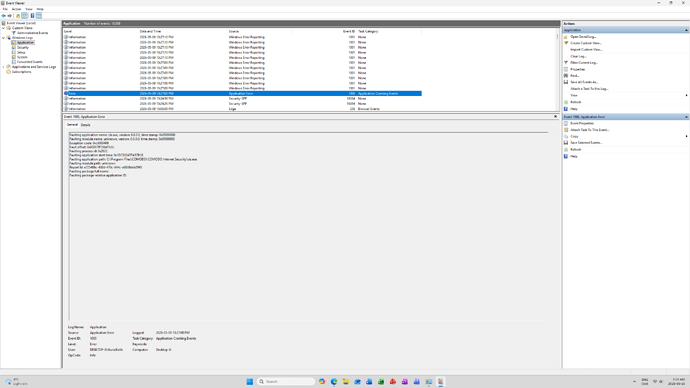This screenshot has width=690, height=388.
Task: Click the Filter Current Log funnel icon
Action: click(566, 63)
